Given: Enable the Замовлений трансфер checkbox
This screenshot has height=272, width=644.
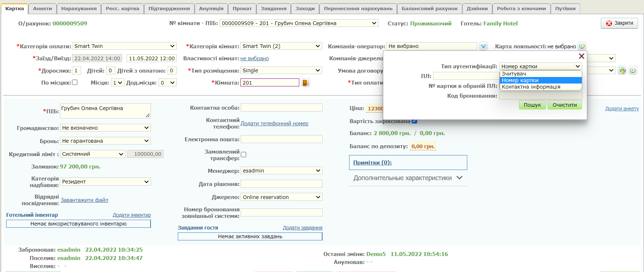Looking at the screenshot, I should coord(244,155).
